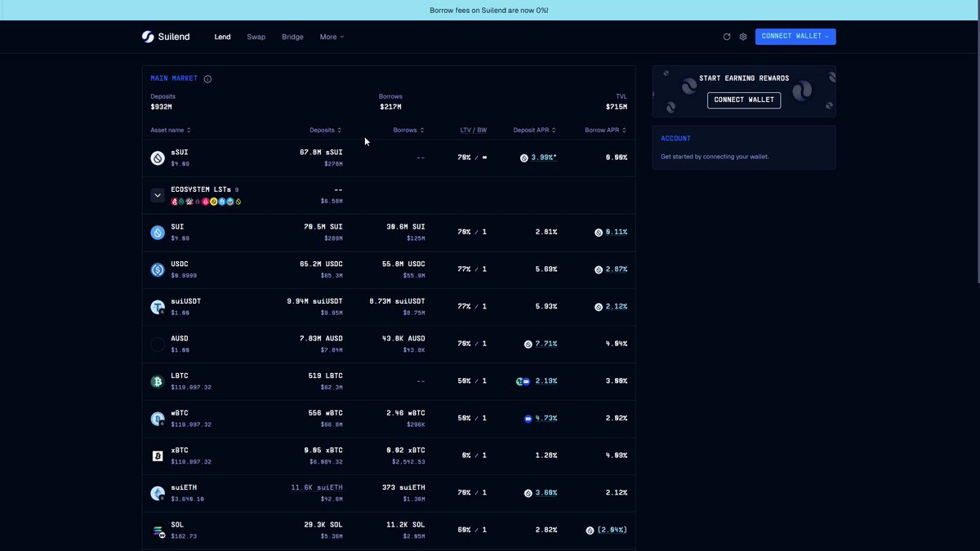Click the Ecosystem LSTs token icons strip
This screenshot has height=551, width=980.
[206, 201]
